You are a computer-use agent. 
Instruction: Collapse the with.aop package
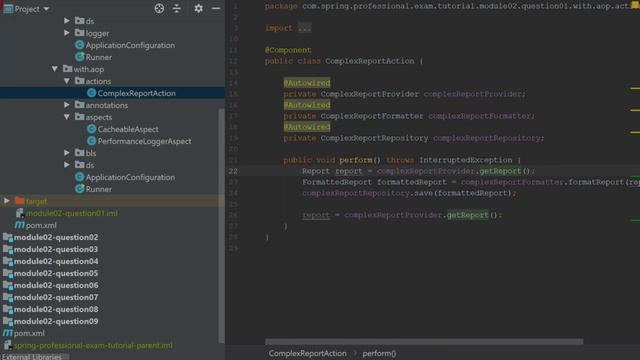tap(55, 69)
